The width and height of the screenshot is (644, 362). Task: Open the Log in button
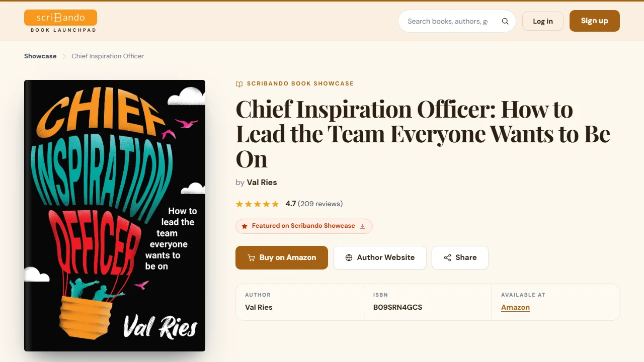[543, 21]
